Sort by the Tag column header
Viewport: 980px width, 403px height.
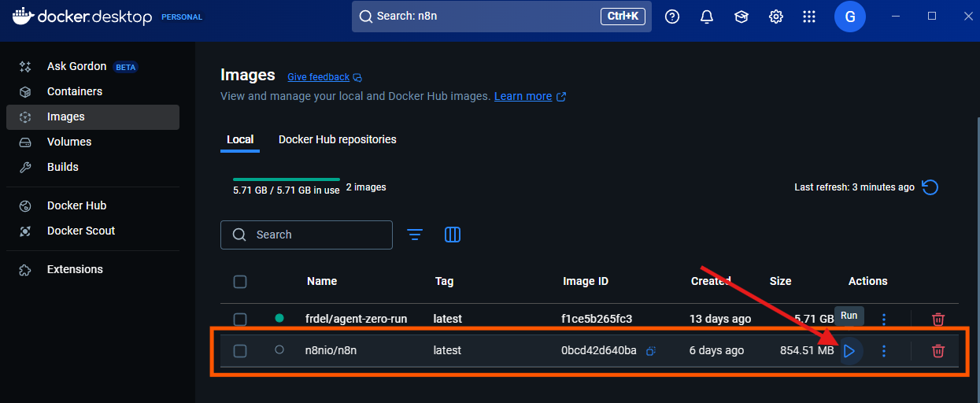444,281
